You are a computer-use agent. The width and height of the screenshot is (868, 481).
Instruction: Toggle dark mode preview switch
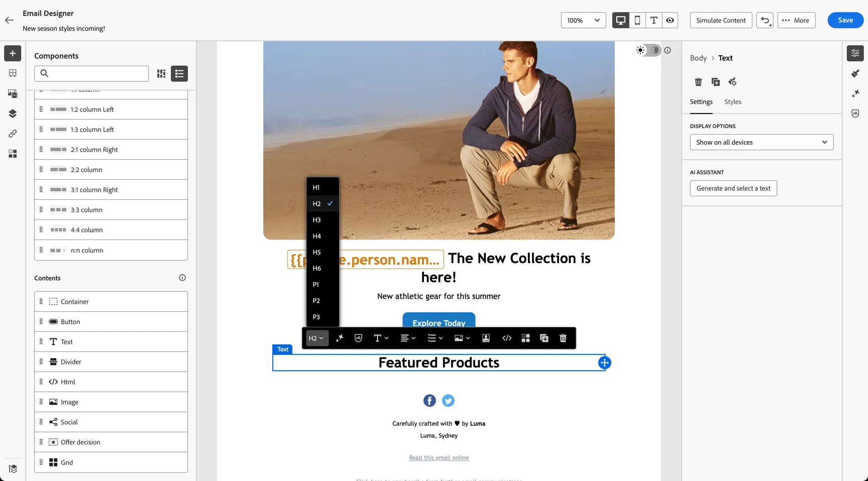[x=648, y=50]
